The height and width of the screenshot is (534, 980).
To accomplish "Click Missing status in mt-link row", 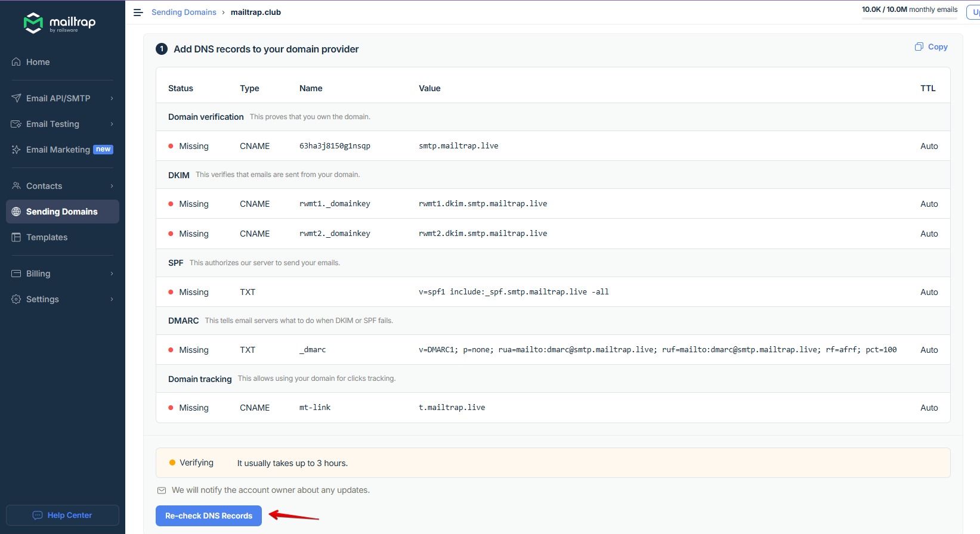I will pos(194,408).
